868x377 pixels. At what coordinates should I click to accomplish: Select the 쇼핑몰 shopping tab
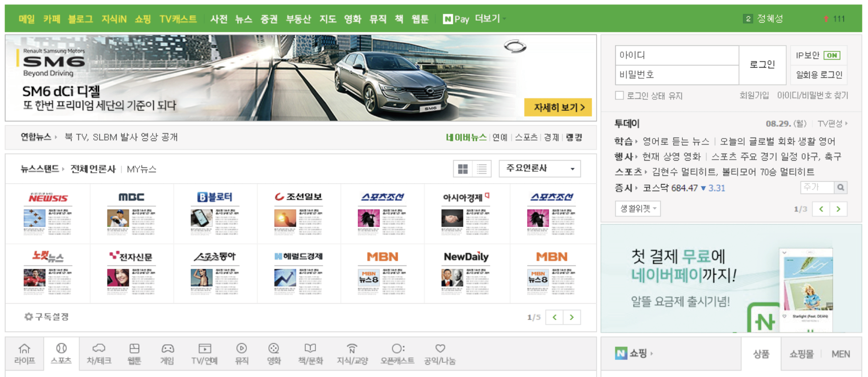coord(801,353)
